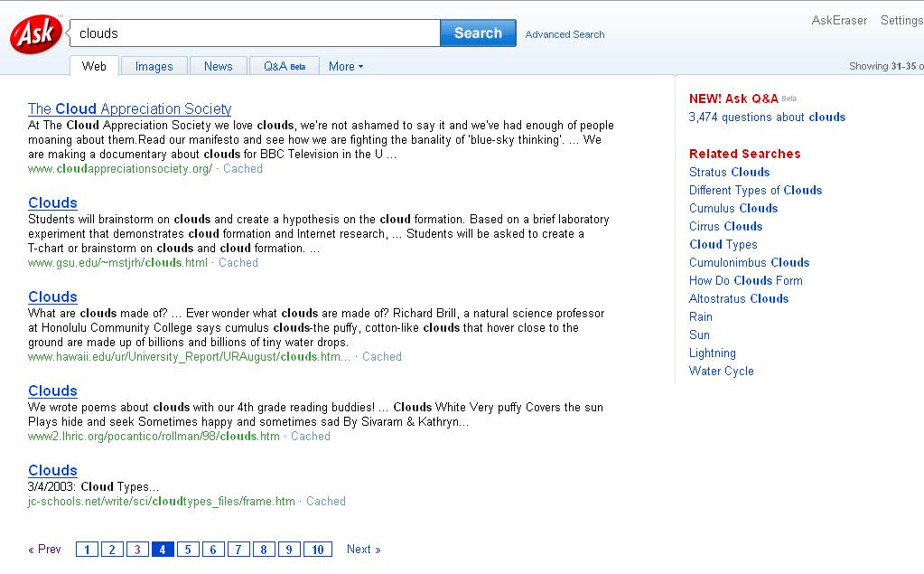The image size is (924, 574).
Task: Open Cached copy of jc-schools.net result
Action: (x=326, y=502)
